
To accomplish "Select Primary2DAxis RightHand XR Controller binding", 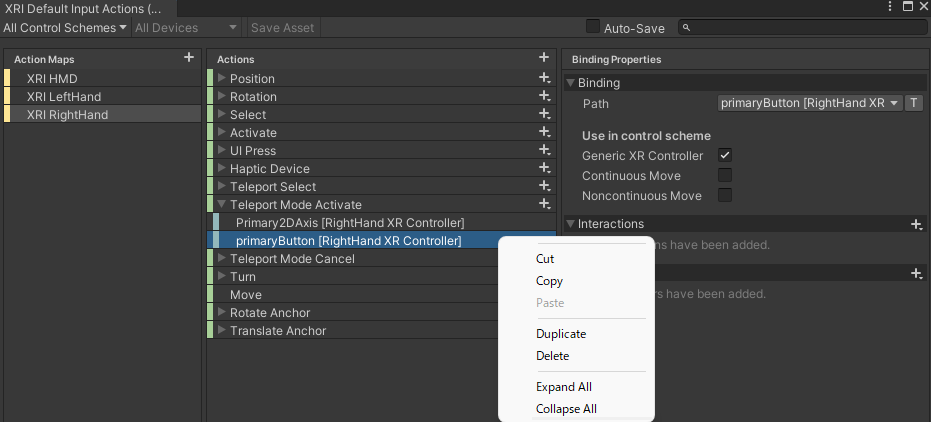I will [x=350, y=222].
